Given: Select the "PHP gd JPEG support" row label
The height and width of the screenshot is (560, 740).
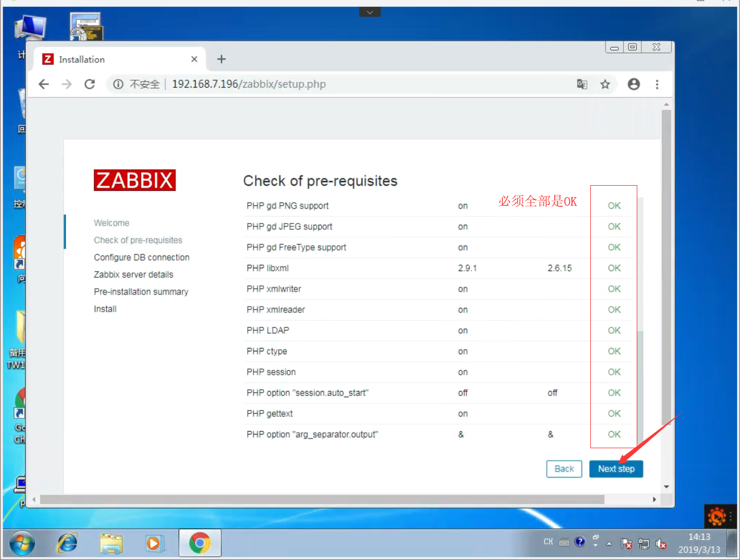Looking at the screenshot, I should [x=289, y=226].
